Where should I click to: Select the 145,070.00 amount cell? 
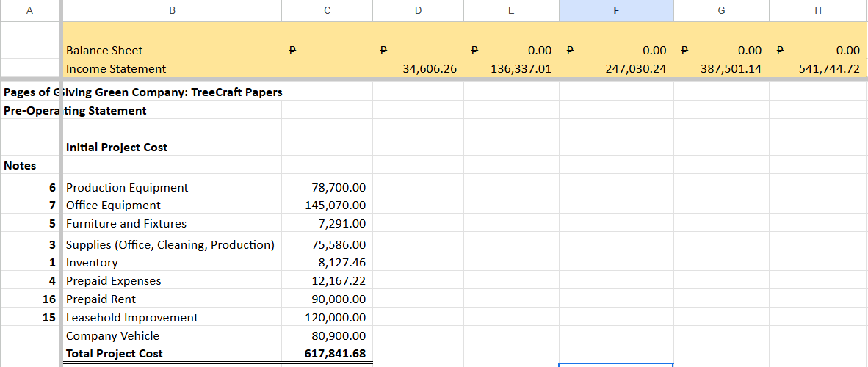point(327,206)
